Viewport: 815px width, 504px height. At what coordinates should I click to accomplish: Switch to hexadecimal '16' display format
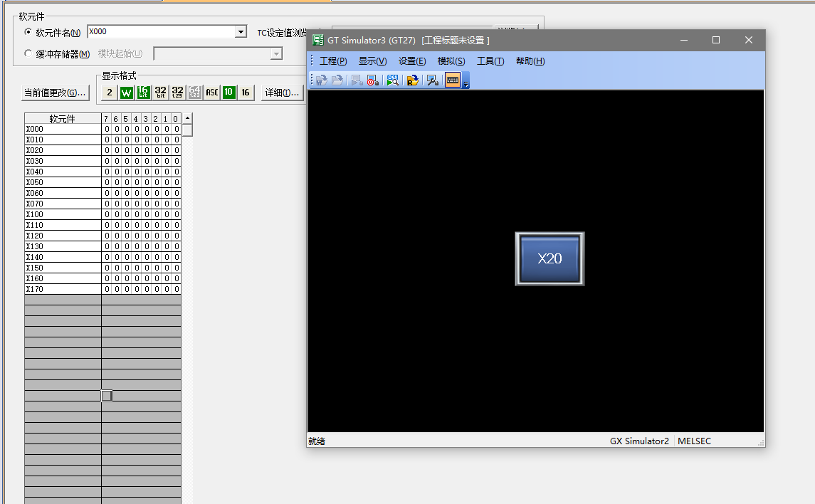point(246,93)
